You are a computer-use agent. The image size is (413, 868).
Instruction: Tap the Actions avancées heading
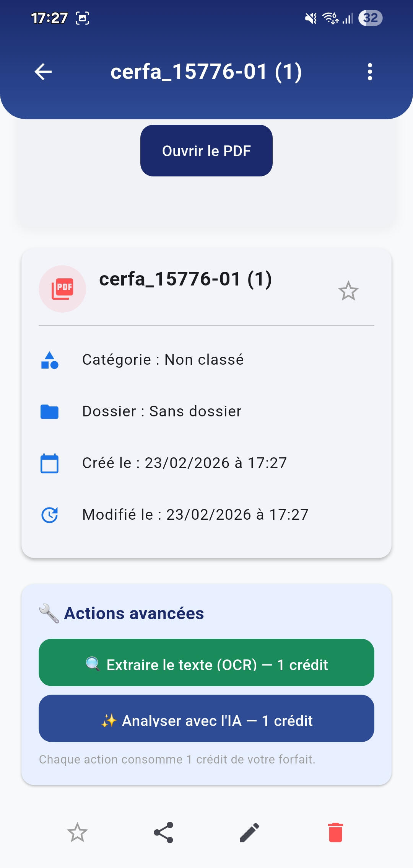134,613
